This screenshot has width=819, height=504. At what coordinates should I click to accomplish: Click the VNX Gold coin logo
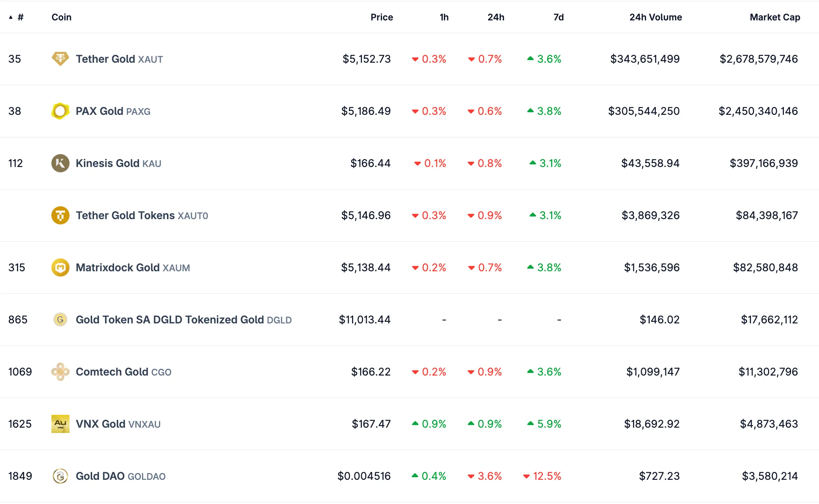point(60,424)
